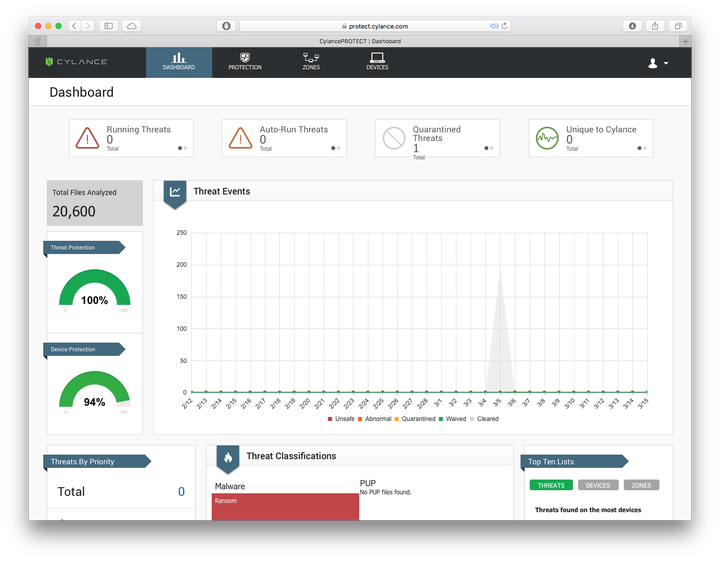Click the Auto-Run Threats warning icon

240,138
